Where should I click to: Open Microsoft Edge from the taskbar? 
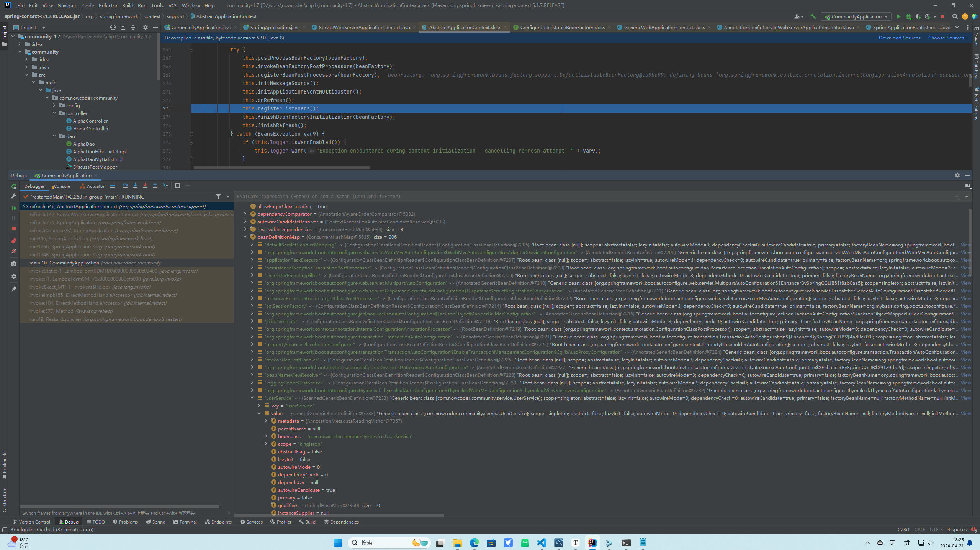pyautogui.click(x=474, y=542)
